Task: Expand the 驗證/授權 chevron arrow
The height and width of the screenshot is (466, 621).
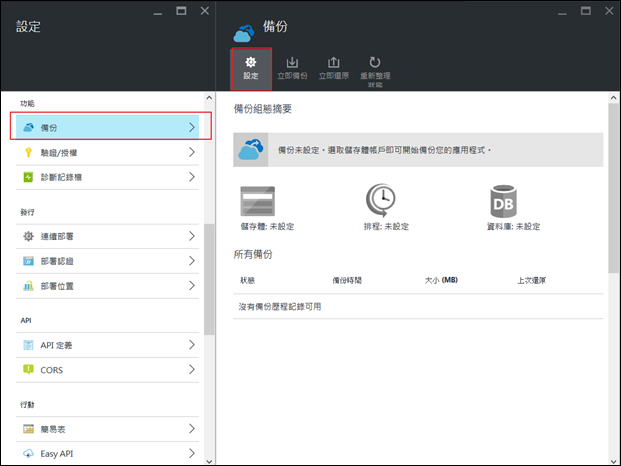Action: point(191,152)
